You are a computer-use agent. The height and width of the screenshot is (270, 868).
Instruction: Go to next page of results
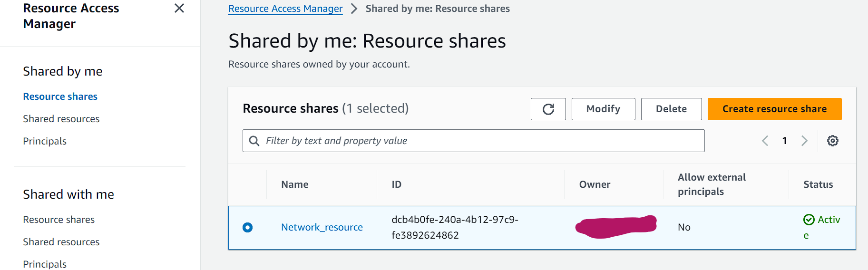(x=804, y=141)
